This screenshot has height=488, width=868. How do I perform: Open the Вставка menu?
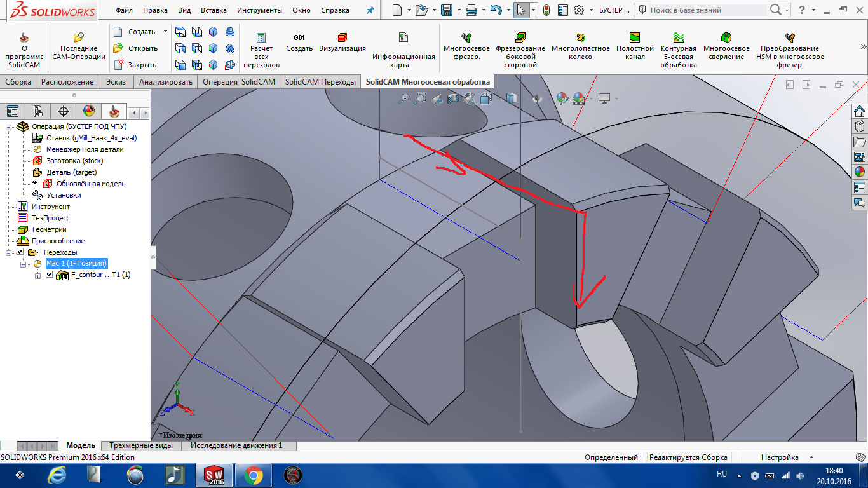(214, 10)
